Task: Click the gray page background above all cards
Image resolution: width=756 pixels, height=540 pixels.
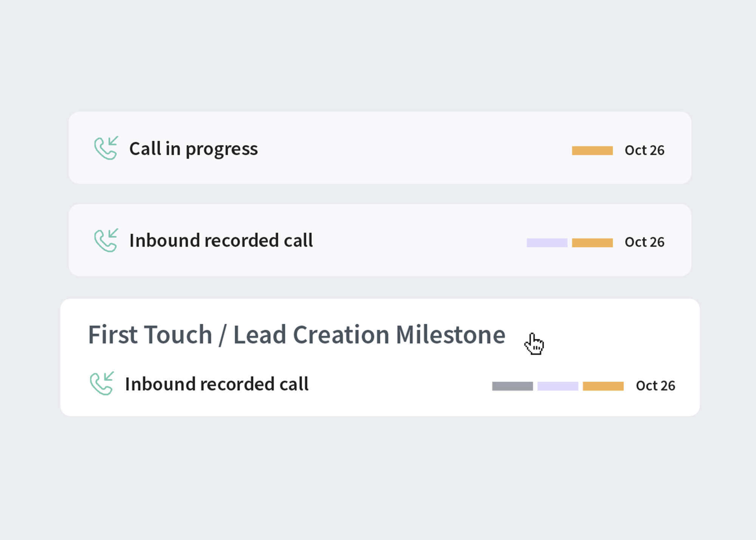Action: (x=378, y=57)
